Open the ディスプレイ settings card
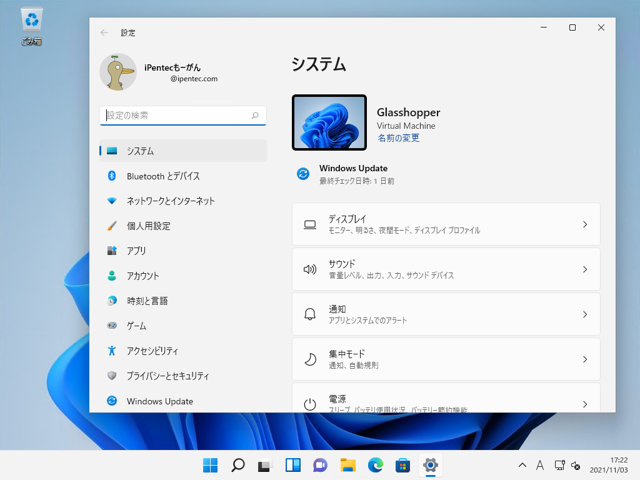Screen dimensions: 640x480 click(x=446, y=224)
